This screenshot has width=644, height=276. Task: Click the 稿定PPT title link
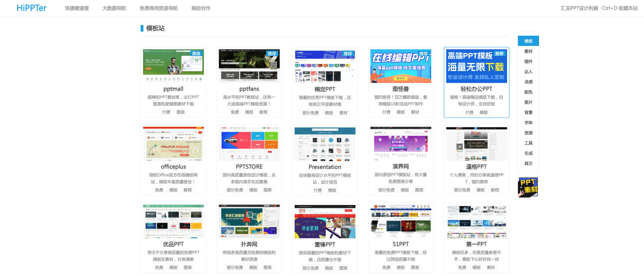(325, 89)
